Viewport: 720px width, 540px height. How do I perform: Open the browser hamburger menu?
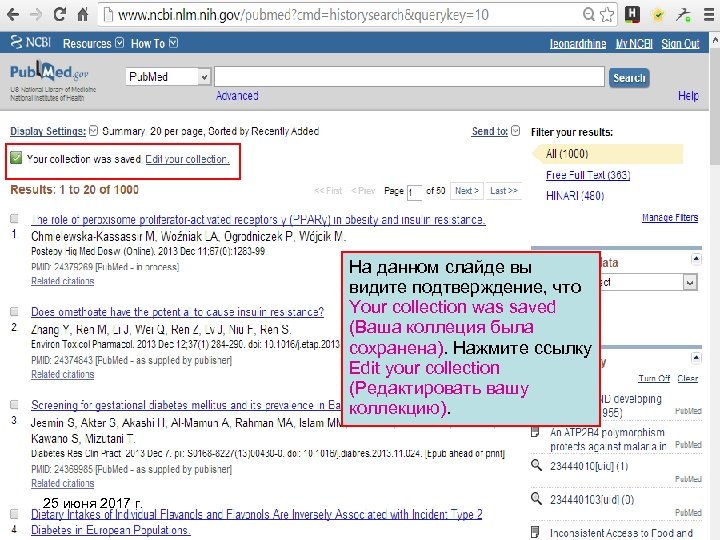(709, 15)
